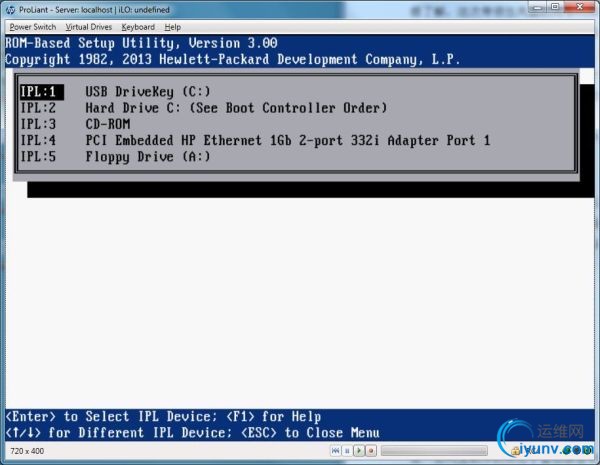Open the Virtual Drives menu

[x=88, y=27]
